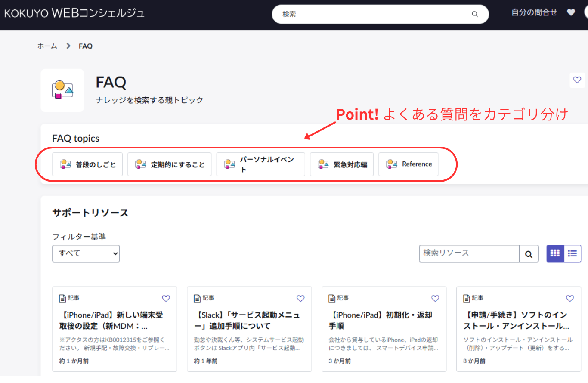
Task: Favorite the FAQ topic with the heart button
Action: pyautogui.click(x=577, y=80)
